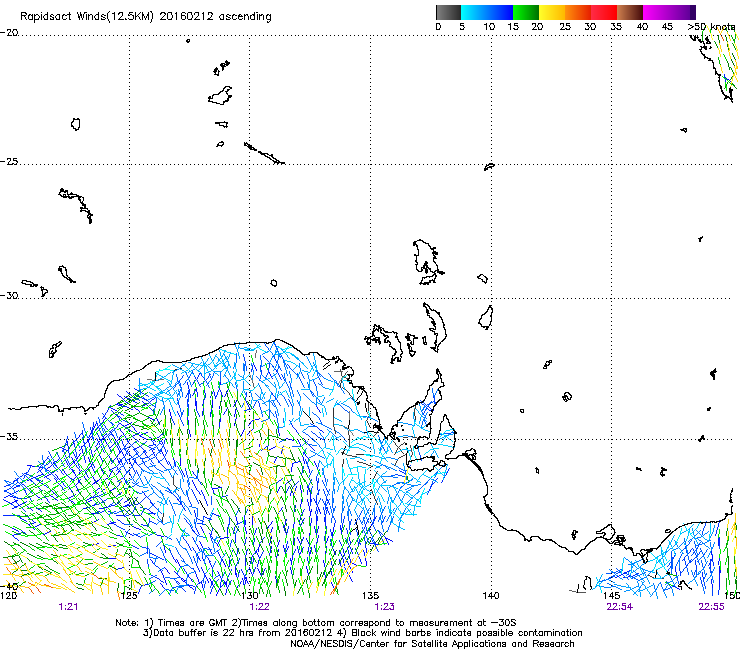Click the '145' longitude label
The image size is (740, 650).
(612, 596)
